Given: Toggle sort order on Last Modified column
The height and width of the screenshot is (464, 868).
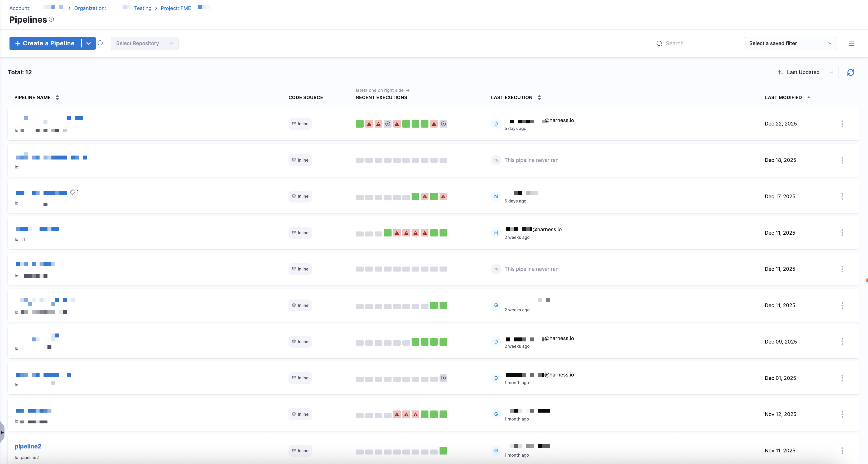Looking at the screenshot, I should click(808, 97).
